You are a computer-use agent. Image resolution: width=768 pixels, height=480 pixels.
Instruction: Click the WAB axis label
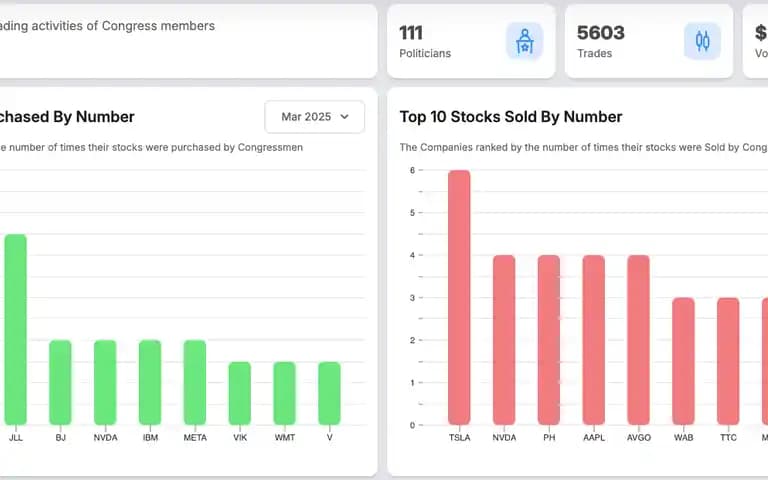tap(683, 437)
